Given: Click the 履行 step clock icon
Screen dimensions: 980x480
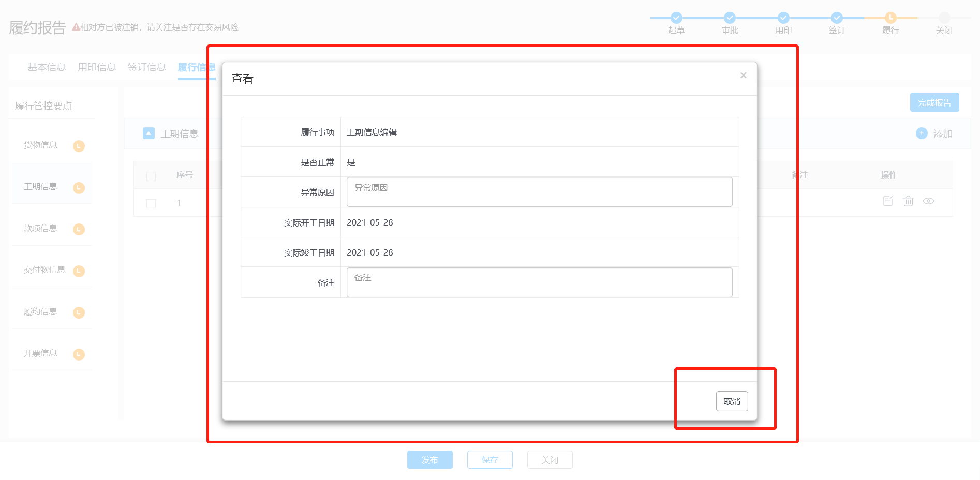Looking at the screenshot, I should click(x=890, y=18).
